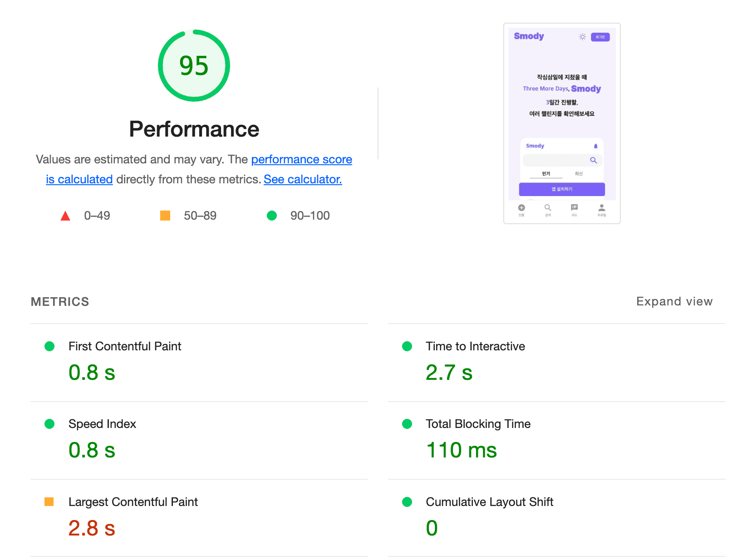Expand the Total Blocking Time metric
This screenshot has height=560, width=737.
[x=478, y=424]
